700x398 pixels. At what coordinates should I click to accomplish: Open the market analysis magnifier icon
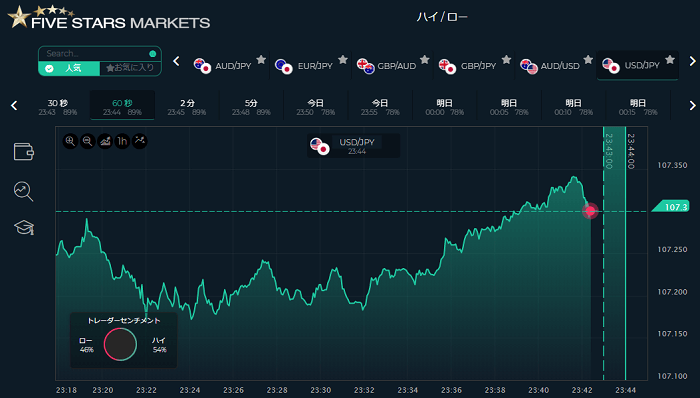(x=23, y=191)
